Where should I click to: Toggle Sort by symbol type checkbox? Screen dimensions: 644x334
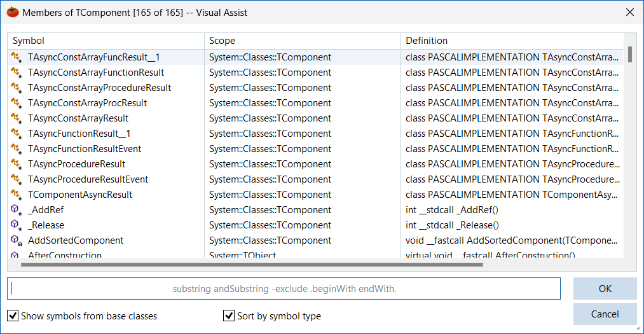tap(229, 316)
